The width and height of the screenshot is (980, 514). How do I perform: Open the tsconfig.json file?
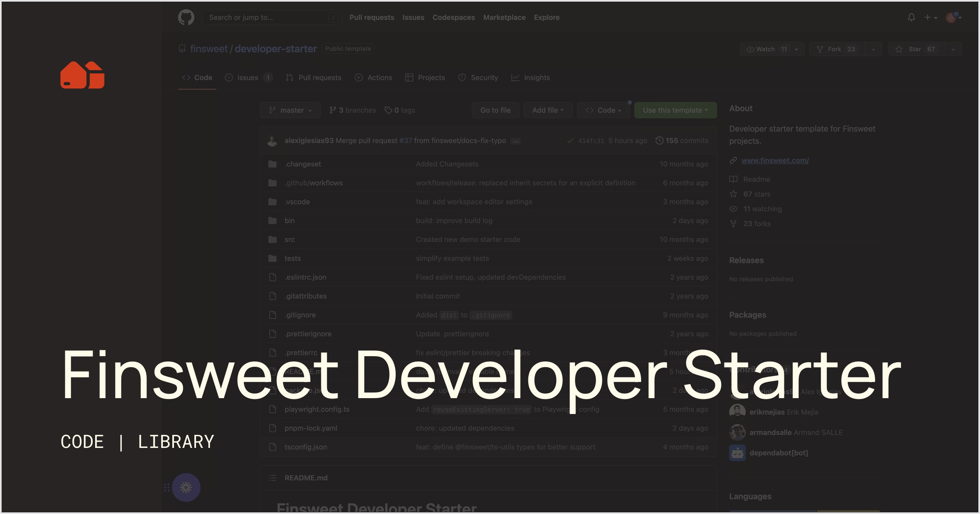[305, 447]
